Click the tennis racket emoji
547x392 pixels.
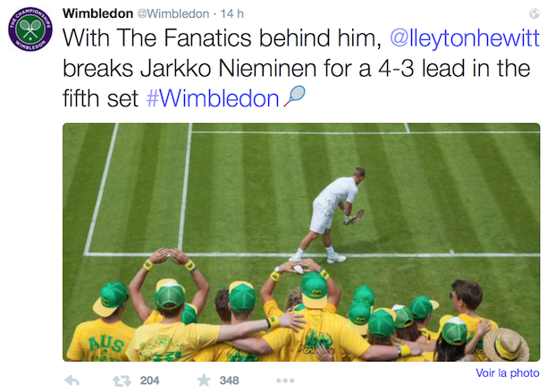[294, 98]
